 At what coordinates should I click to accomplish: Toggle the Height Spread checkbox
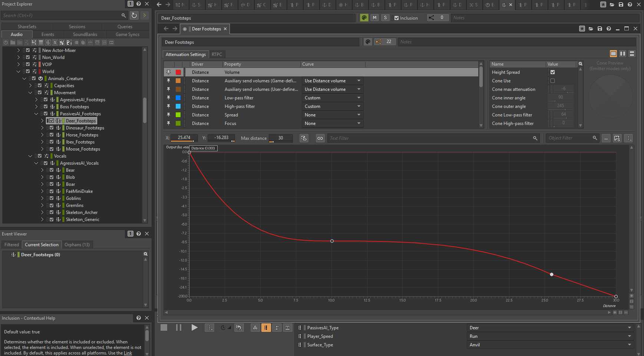click(552, 72)
